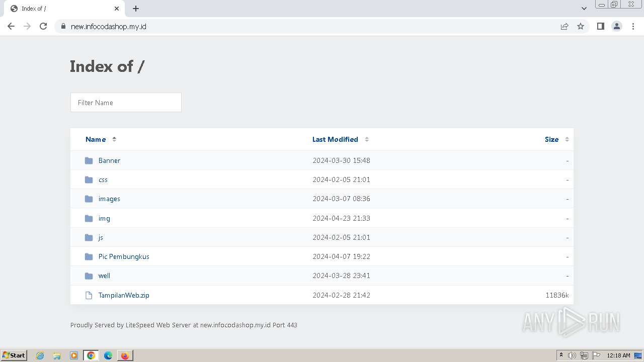Click the css folder icon

[x=89, y=179]
